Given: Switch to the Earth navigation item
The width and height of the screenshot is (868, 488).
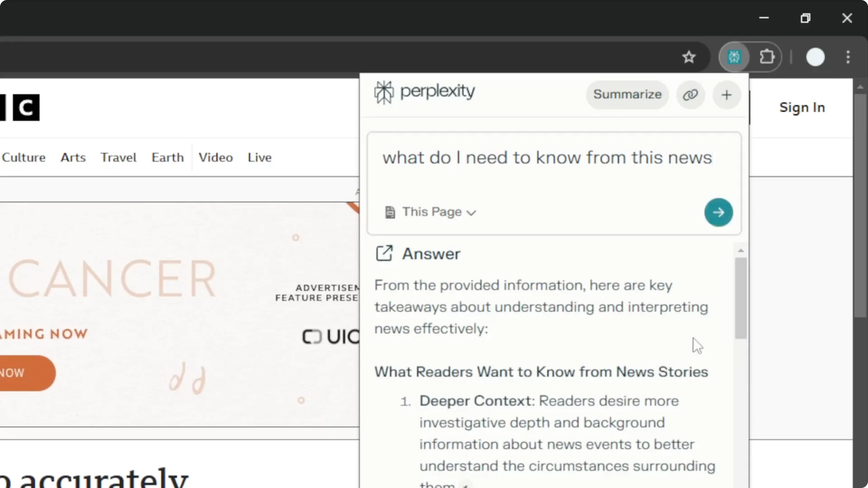Looking at the screenshot, I should coord(167,157).
